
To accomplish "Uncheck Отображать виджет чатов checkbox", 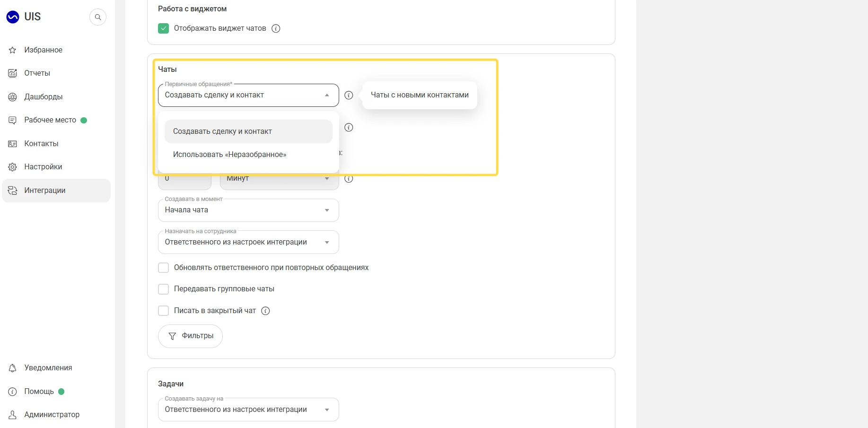I will click(x=163, y=28).
